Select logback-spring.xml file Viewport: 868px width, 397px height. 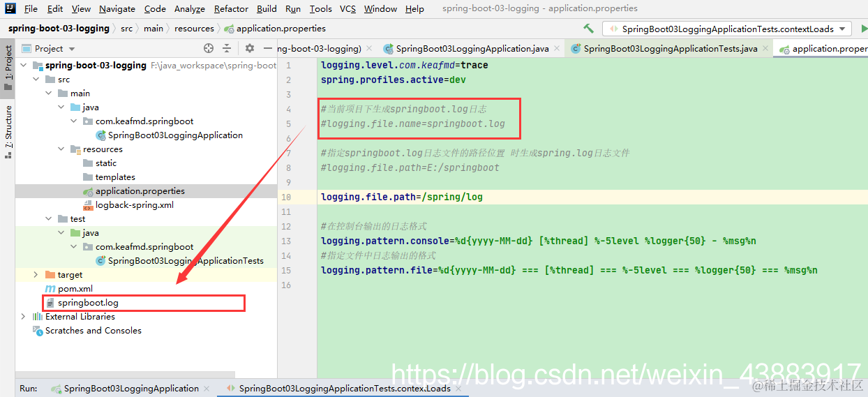pos(135,205)
